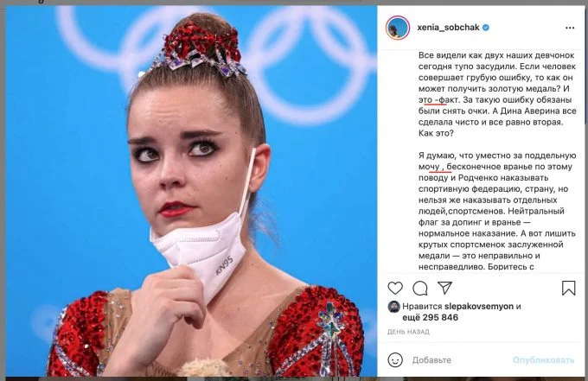The height and width of the screenshot is (381, 588).
Task: View the list of 295 846 other likes
Action: 430,317
